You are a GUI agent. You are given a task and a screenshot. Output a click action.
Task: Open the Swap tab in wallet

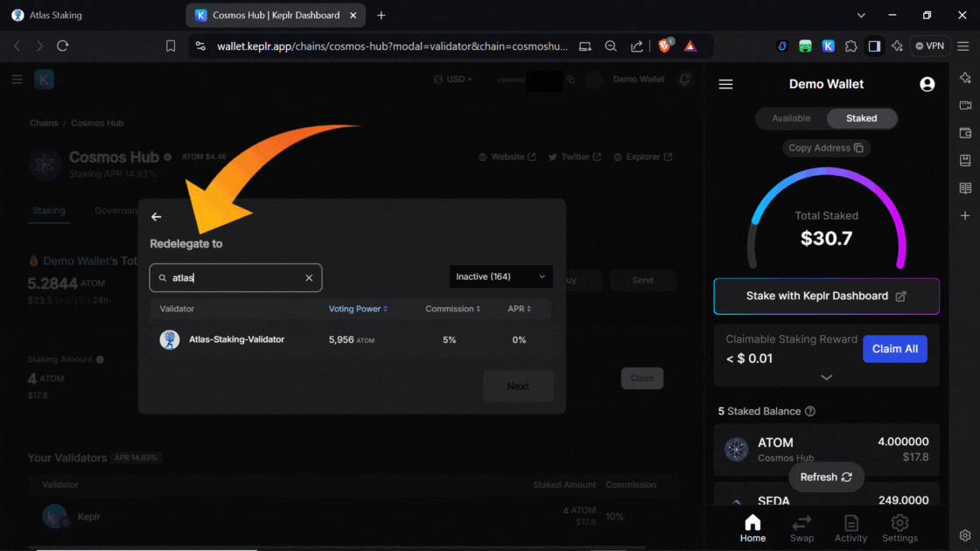[x=801, y=528]
